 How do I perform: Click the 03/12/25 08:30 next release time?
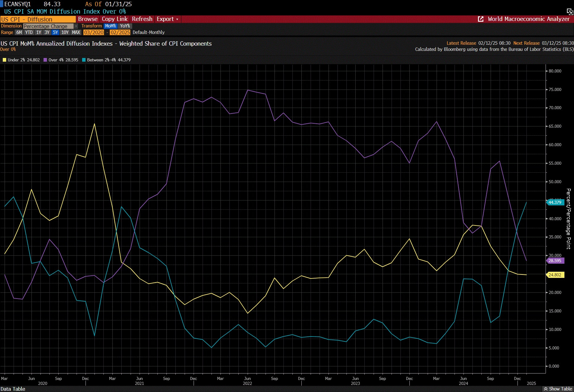pyautogui.click(x=558, y=43)
